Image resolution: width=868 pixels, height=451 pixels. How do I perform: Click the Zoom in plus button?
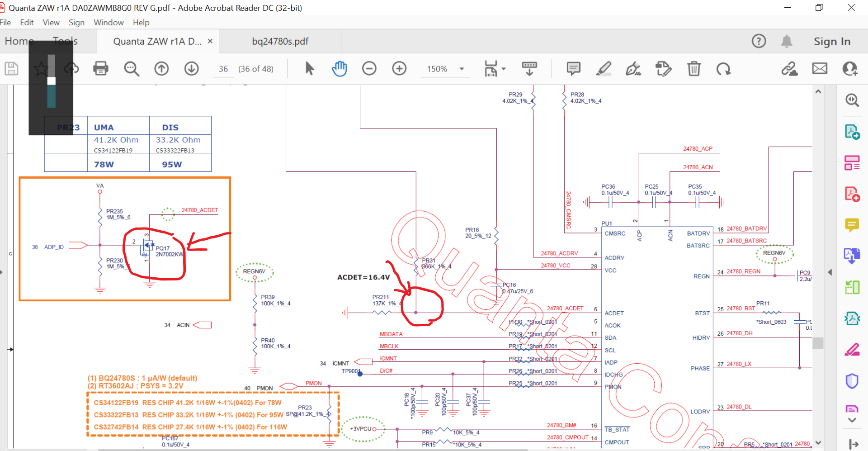pos(399,69)
